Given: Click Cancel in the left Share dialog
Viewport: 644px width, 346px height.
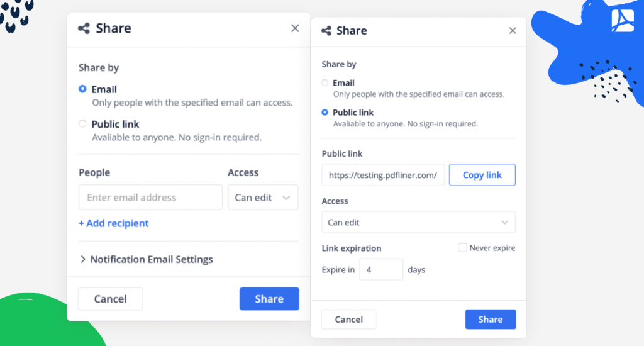Looking at the screenshot, I should pos(111,299).
